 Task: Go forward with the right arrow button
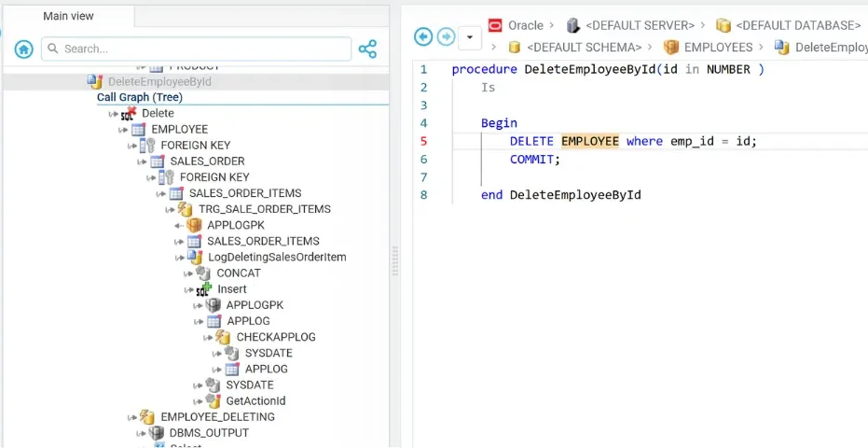click(447, 37)
